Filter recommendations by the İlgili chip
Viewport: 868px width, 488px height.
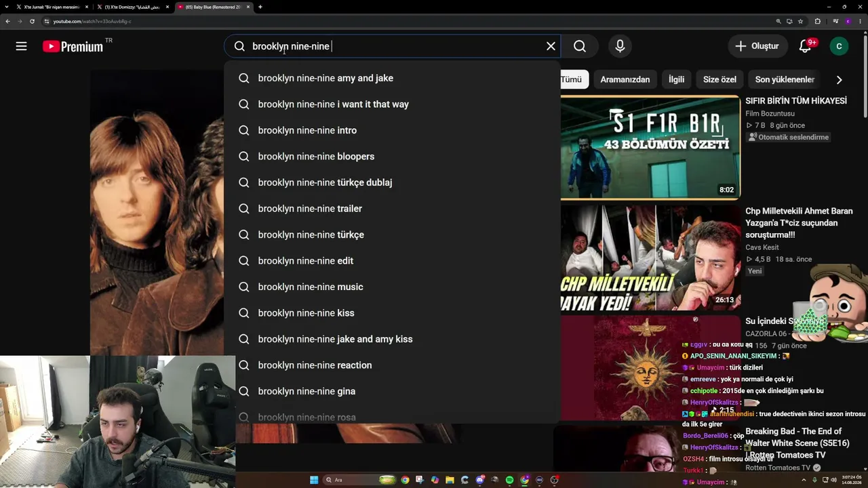click(x=676, y=79)
